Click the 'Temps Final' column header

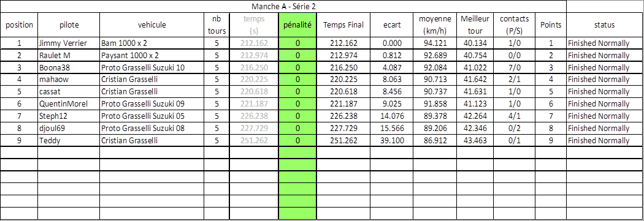coord(343,25)
